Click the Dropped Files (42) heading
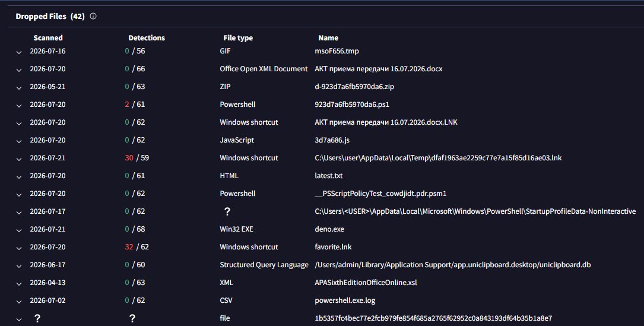 tap(50, 17)
